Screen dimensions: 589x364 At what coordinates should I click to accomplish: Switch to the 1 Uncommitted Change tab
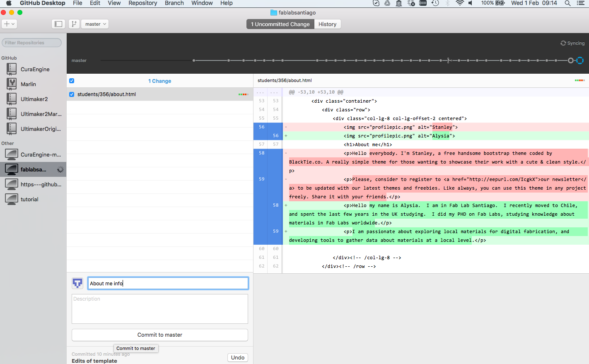(x=280, y=24)
